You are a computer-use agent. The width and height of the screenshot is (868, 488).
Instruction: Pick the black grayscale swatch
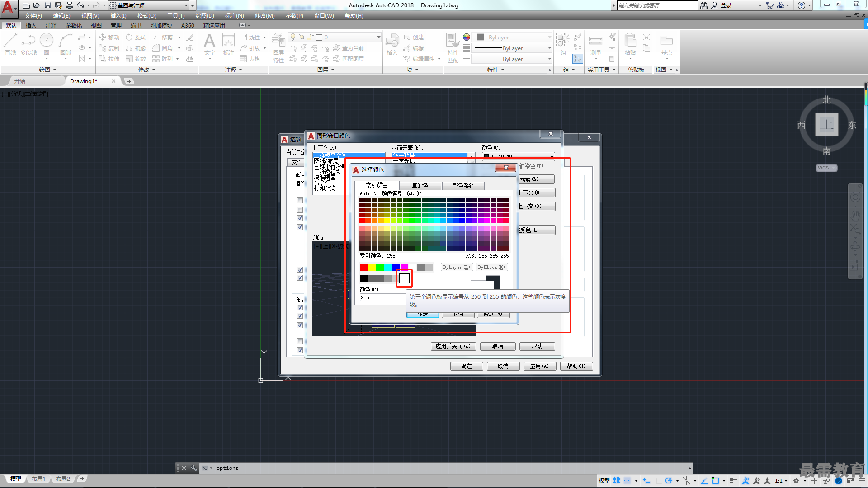[364, 278]
